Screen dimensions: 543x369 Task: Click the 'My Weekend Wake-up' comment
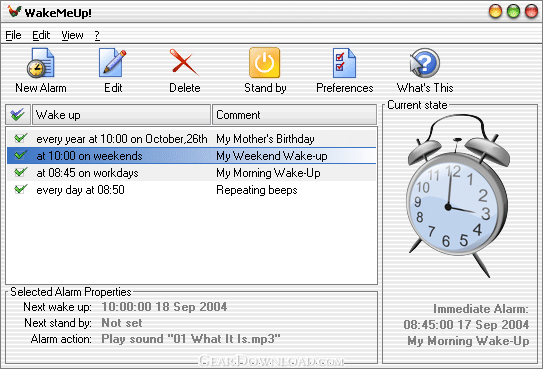[x=272, y=156]
